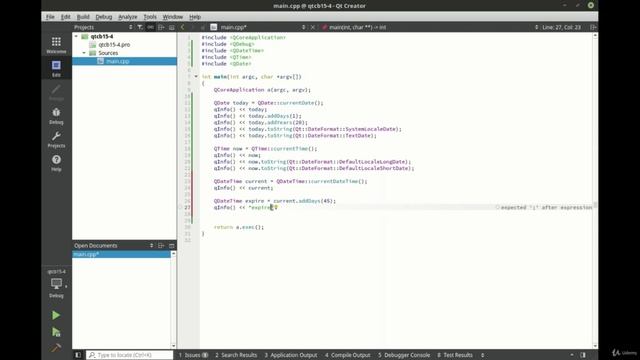
Task: Click the filter tree icon in Projects panel
Action: tap(140, 27)
